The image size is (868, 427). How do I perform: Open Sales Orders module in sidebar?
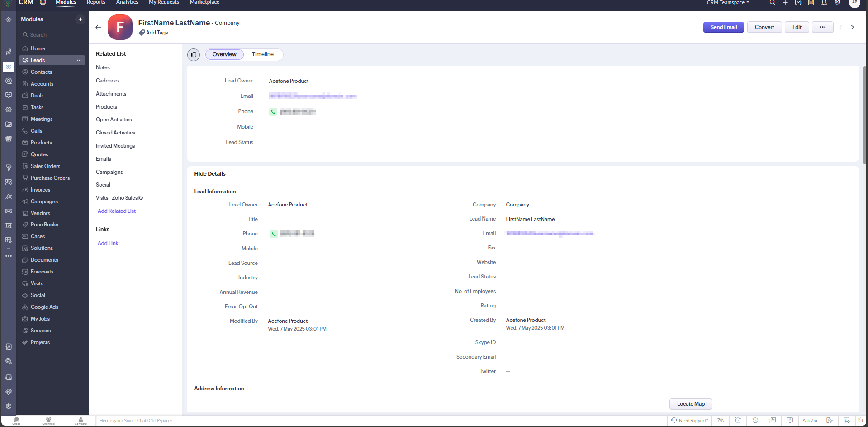(x=45, y=166)
